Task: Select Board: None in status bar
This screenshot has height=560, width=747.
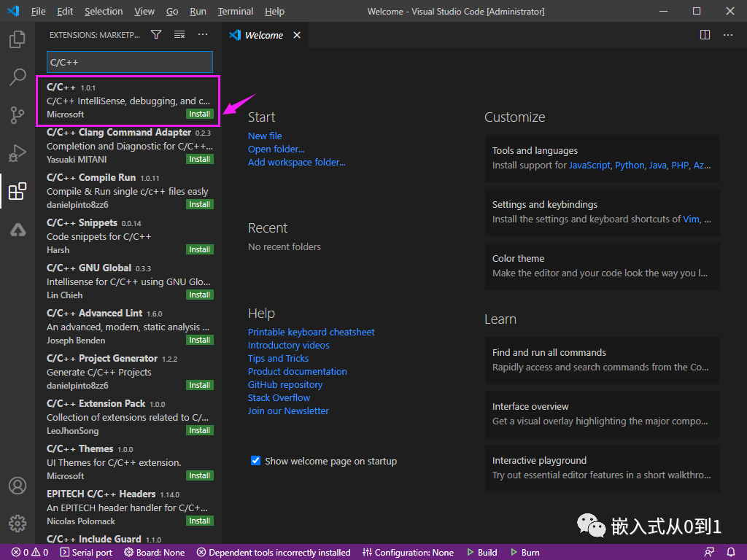Action: point(155,553)
